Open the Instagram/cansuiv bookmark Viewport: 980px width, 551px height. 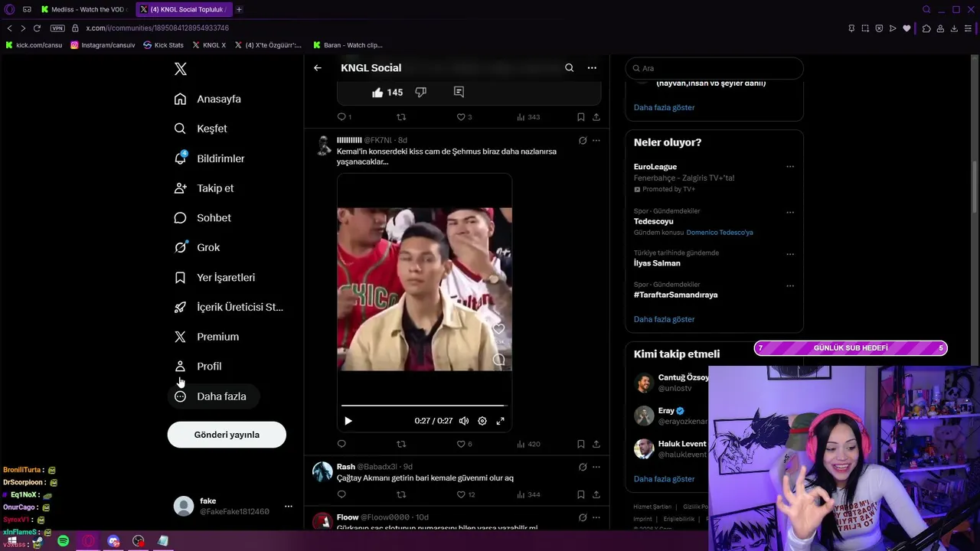103,45
